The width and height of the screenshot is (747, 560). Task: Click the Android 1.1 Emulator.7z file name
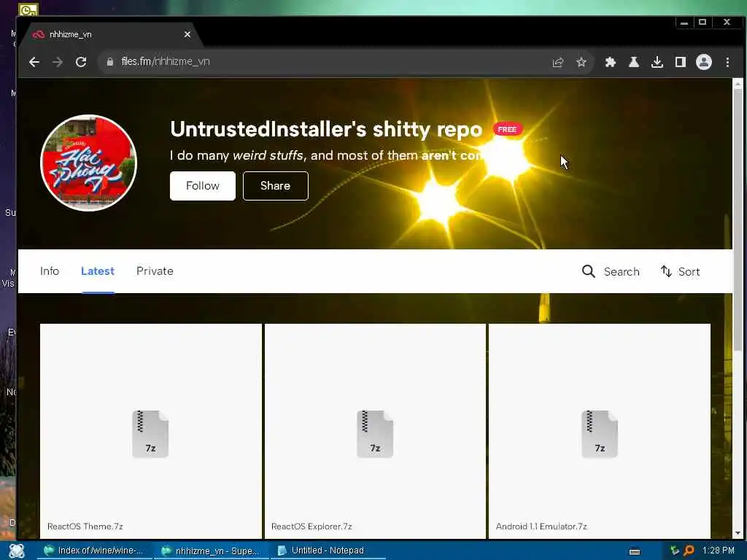541,526
